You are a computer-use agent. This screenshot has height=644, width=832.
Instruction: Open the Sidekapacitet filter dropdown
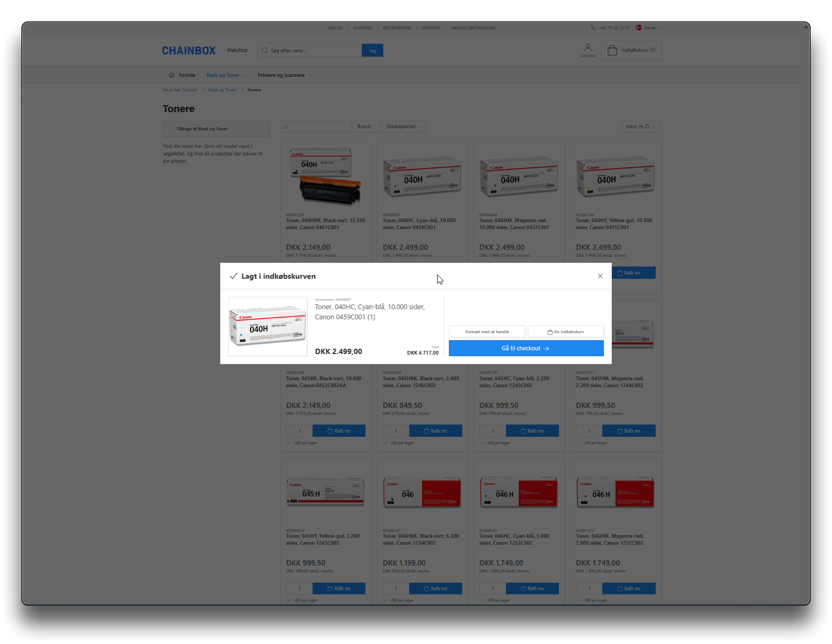(403, 127)
